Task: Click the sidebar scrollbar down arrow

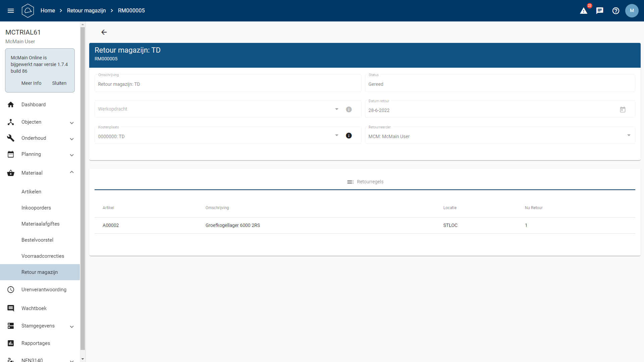Action: (83, 359)
